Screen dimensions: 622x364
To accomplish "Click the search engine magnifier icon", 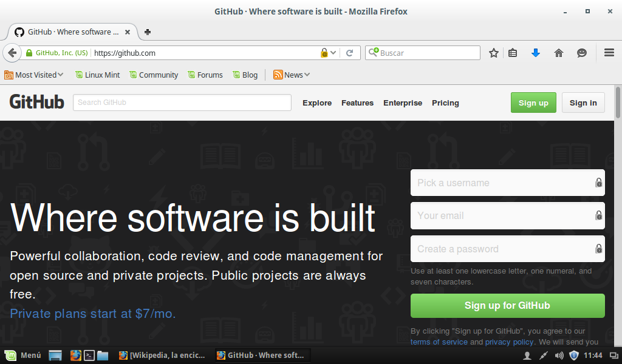I will click(374, 52).
